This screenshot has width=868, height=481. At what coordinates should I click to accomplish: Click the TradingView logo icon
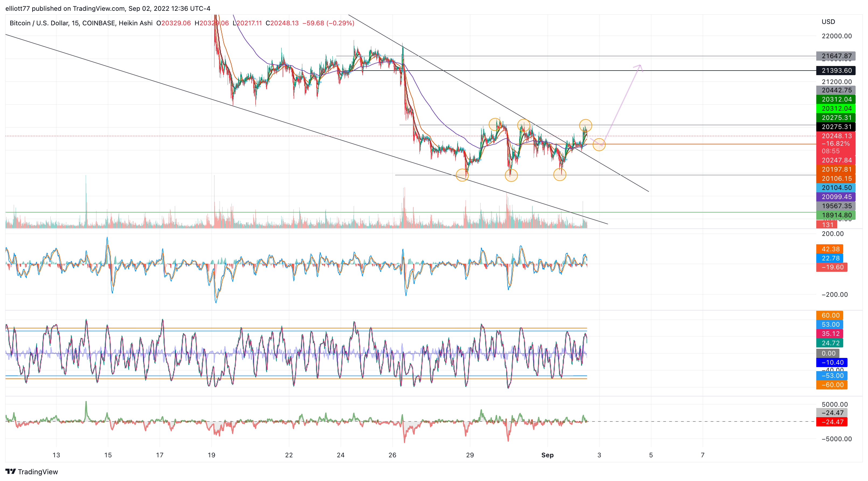point(11,471)
